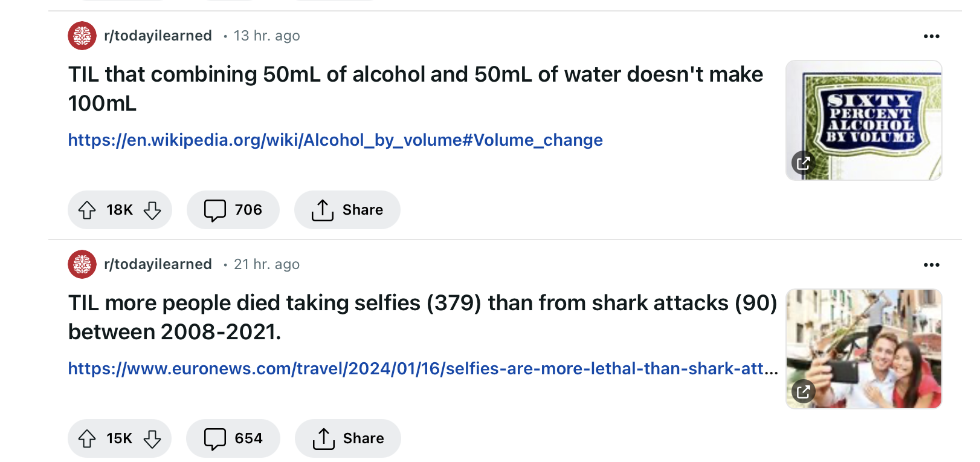
Task: Open the Sixty Percent Alcohol thumbnail
Action: 863,120
